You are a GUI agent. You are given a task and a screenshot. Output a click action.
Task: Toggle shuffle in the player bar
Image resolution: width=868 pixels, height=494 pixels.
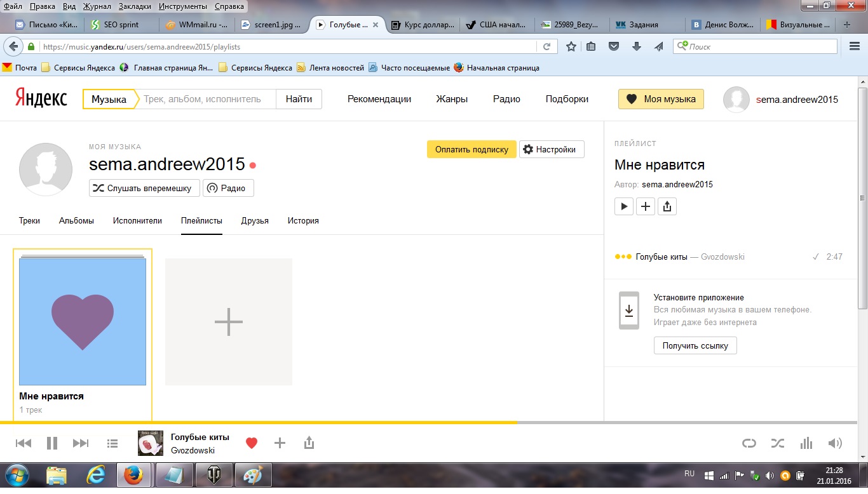tap(778, 443)
